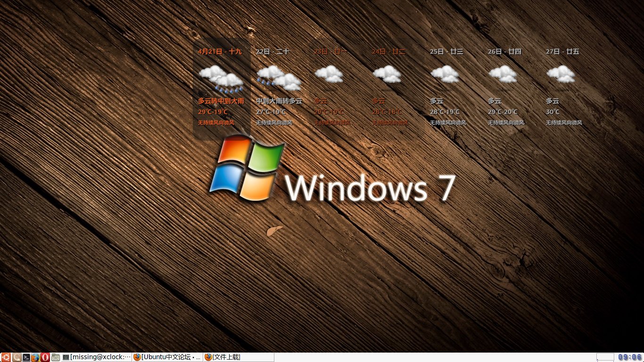644x362 pixels.
Task: Select the '22日 - 二十' date heading
Action: 272,51
